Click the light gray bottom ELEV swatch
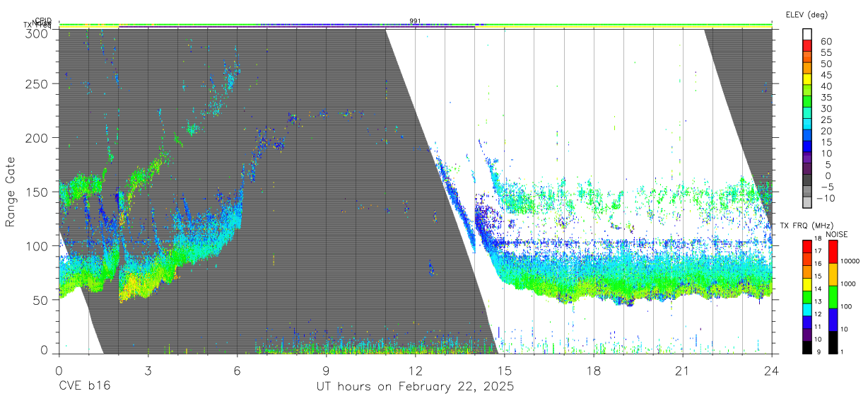Image resolution: width=868 pixels, height=401 pixels. (x=809, y=204)
